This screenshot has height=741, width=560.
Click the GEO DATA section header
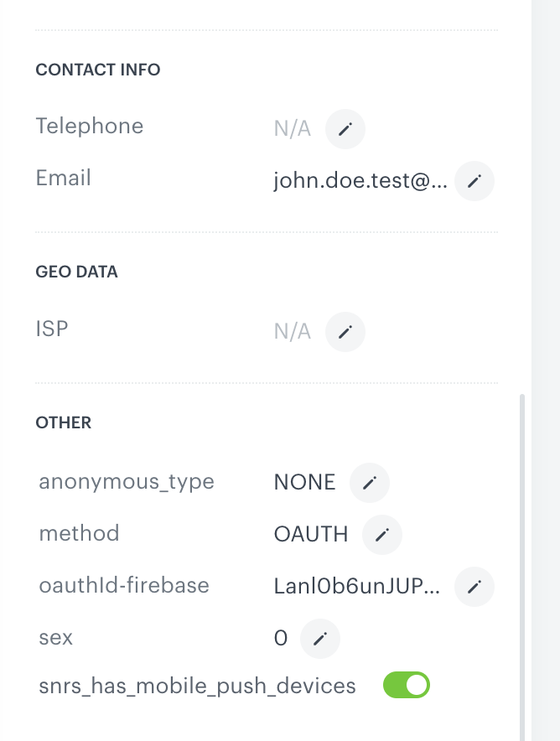(x=76, y=272)
